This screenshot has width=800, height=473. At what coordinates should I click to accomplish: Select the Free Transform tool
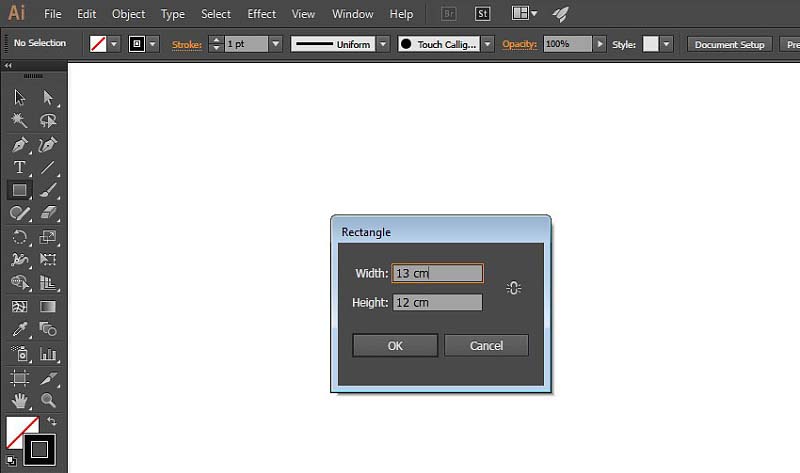pyautogui.click(x=48, y=260)
